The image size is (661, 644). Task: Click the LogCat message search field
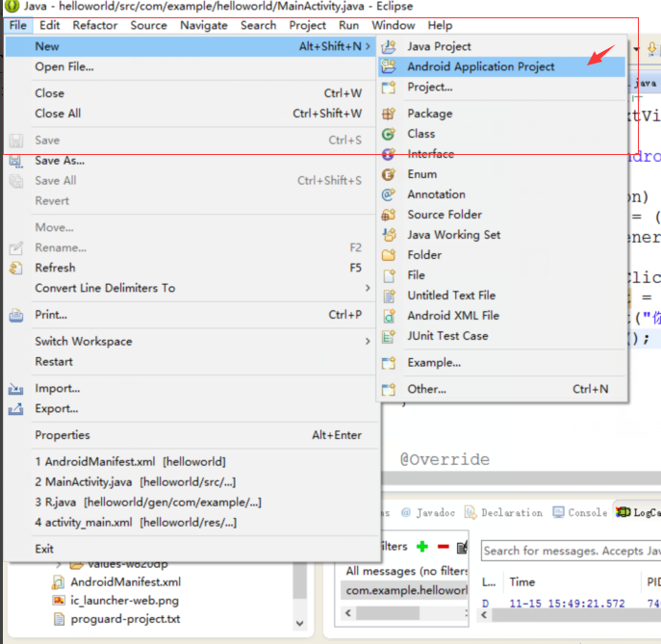point(571,551)
